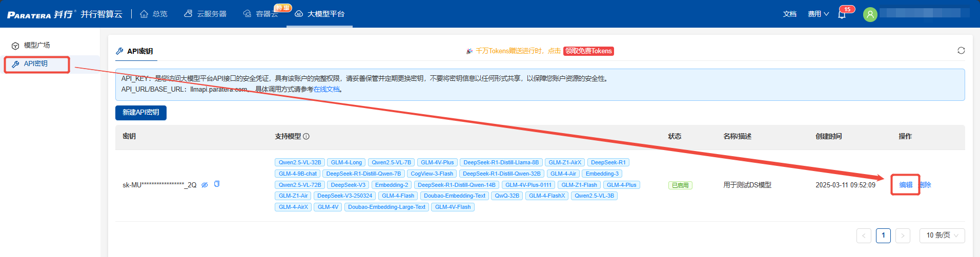Open the 总览 tab in the top nav
980x257 pixels.
point(154,14)
